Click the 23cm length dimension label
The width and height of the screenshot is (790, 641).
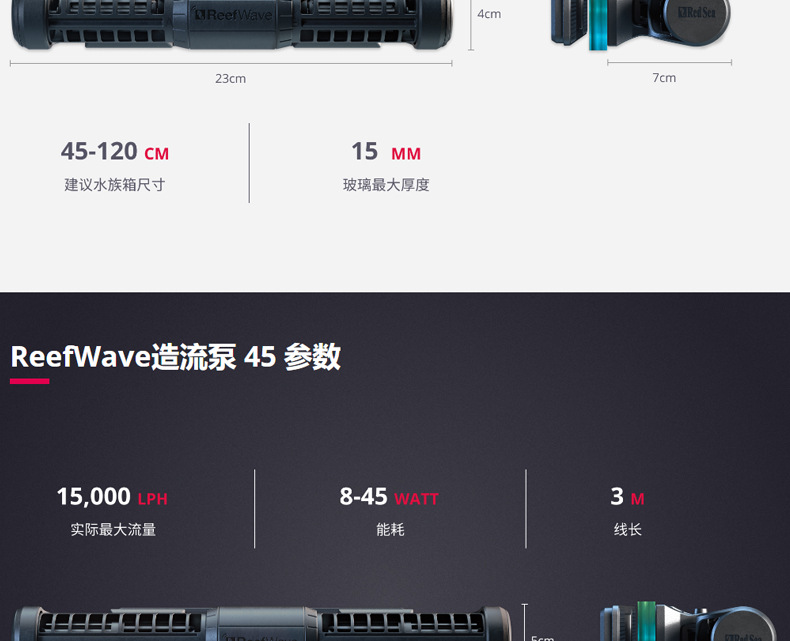(230, 79)
